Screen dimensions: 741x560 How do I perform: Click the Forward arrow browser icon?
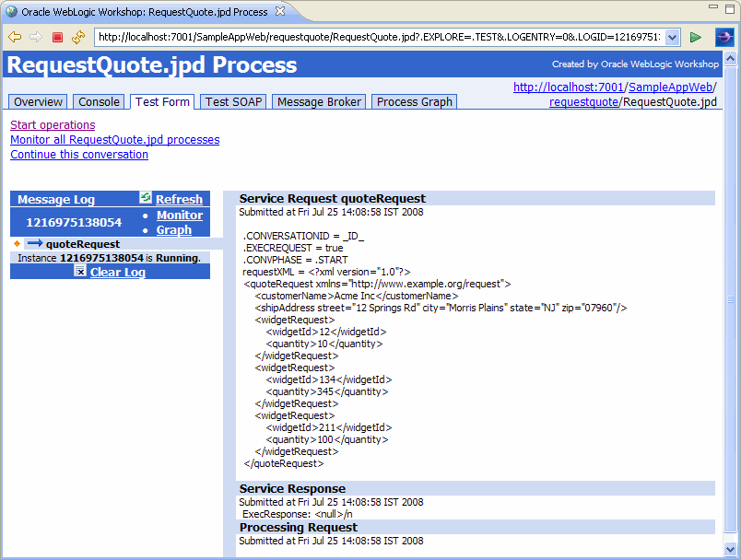click(x=36, y=37)
